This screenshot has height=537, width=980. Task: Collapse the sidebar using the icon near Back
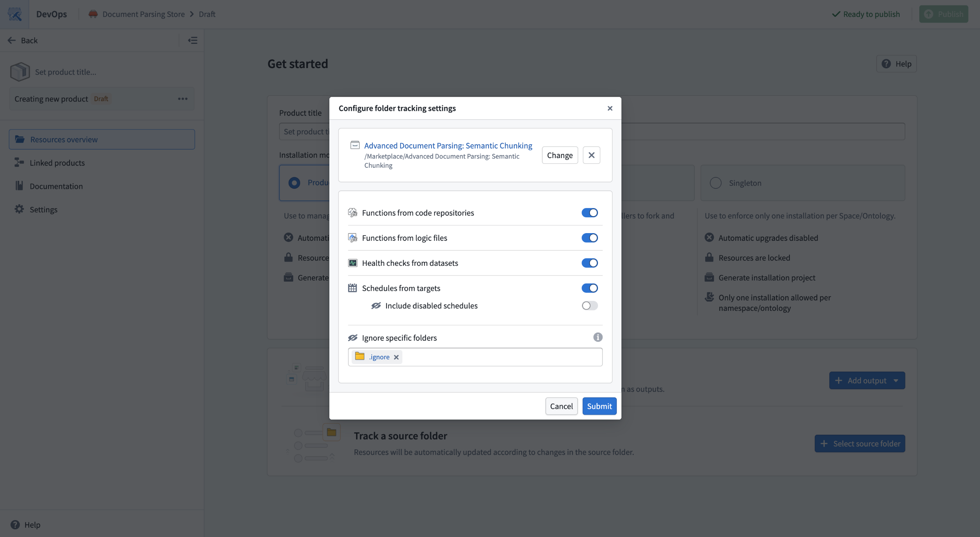tap(192, 40)
